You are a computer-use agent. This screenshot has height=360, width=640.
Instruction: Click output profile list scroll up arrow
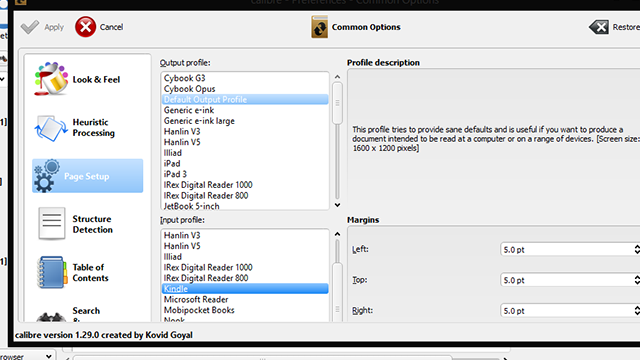[x=337, y=77]
